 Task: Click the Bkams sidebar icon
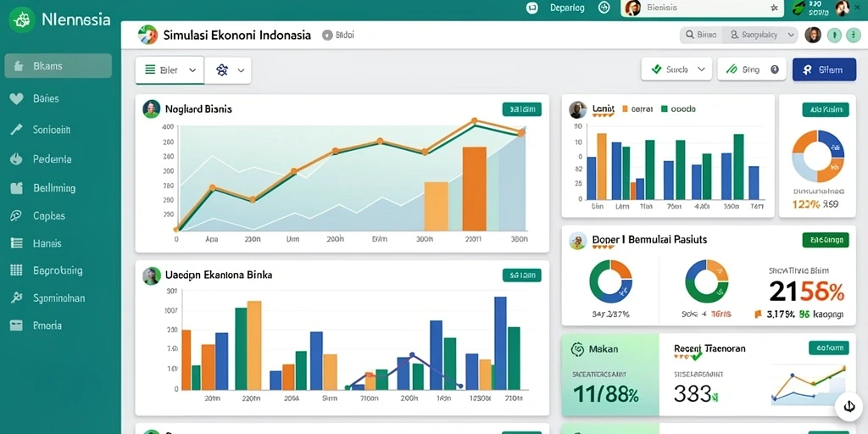(x=19, y=66)
